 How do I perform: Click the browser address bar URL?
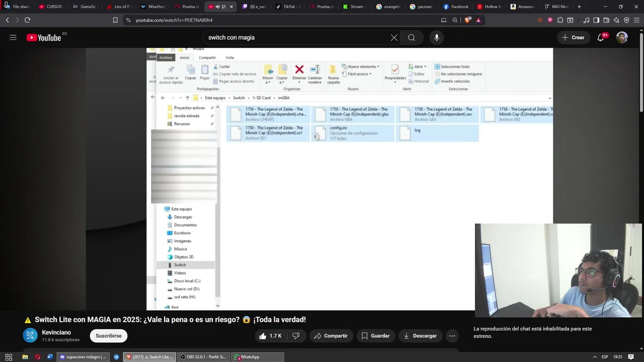point(174,20)
